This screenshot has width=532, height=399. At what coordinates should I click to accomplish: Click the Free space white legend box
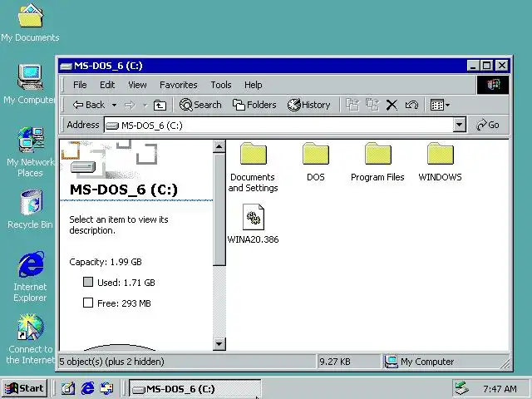click(88, 303)
